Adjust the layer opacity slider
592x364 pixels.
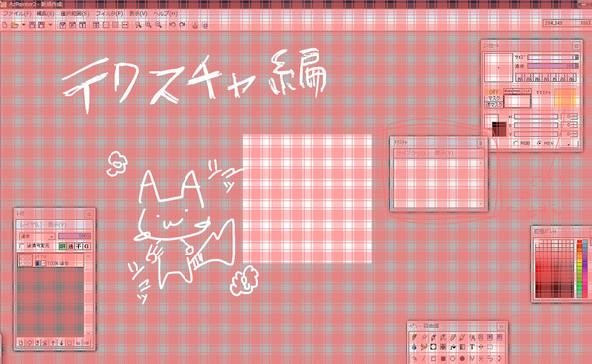coord(74,236)
